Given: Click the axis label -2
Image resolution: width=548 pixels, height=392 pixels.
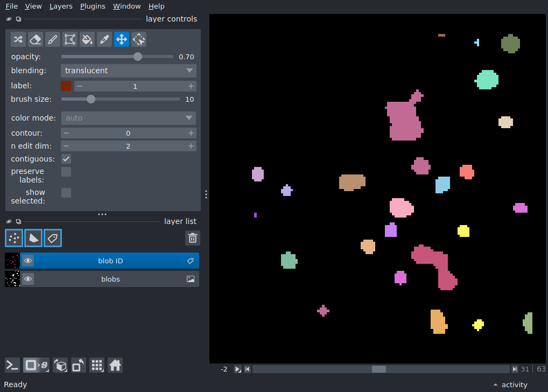Looking at the screenshot, I should (x=224, y=369).
